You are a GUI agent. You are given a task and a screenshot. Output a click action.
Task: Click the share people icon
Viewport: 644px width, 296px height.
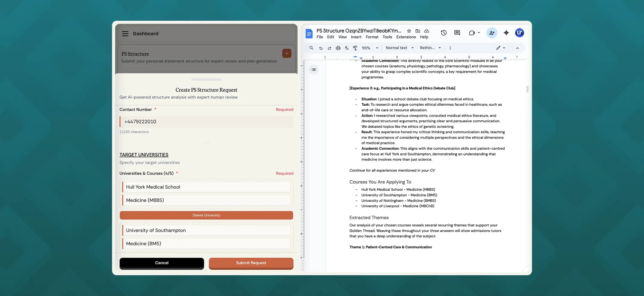tap(491, 33)
